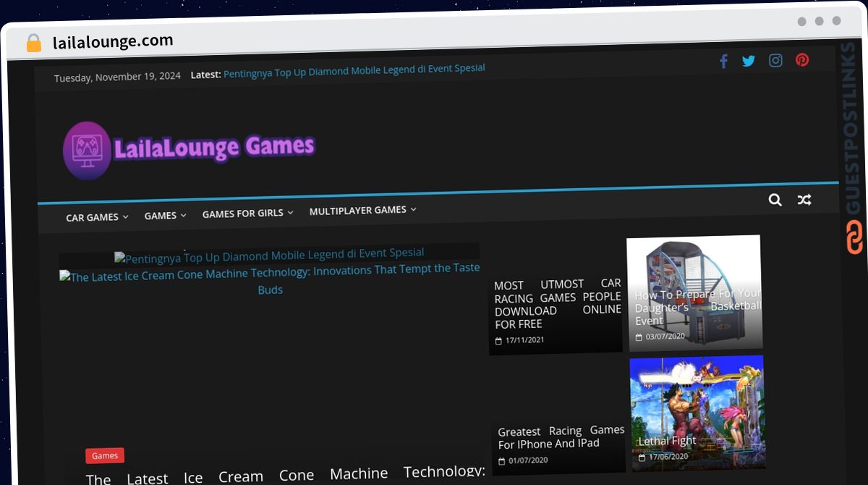Click the calendar icon beside 17/06/2020
The image size is (868, 485).
pyautogui.click(x=642, y=457)
